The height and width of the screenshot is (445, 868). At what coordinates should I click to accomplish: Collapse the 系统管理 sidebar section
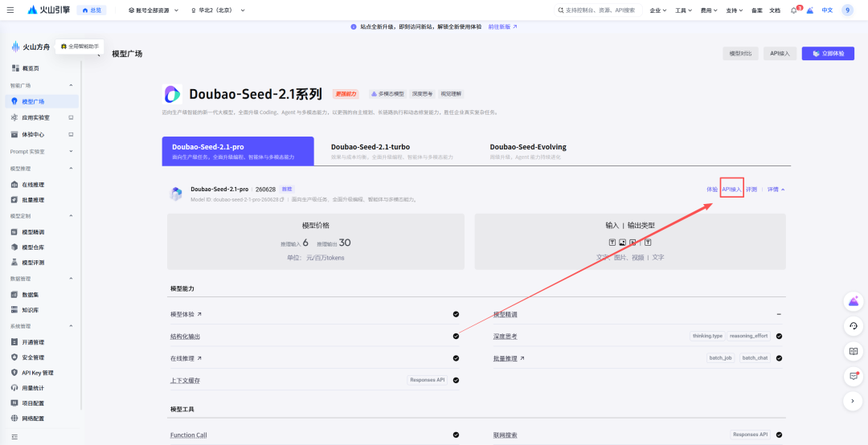[x=71, y=326]
